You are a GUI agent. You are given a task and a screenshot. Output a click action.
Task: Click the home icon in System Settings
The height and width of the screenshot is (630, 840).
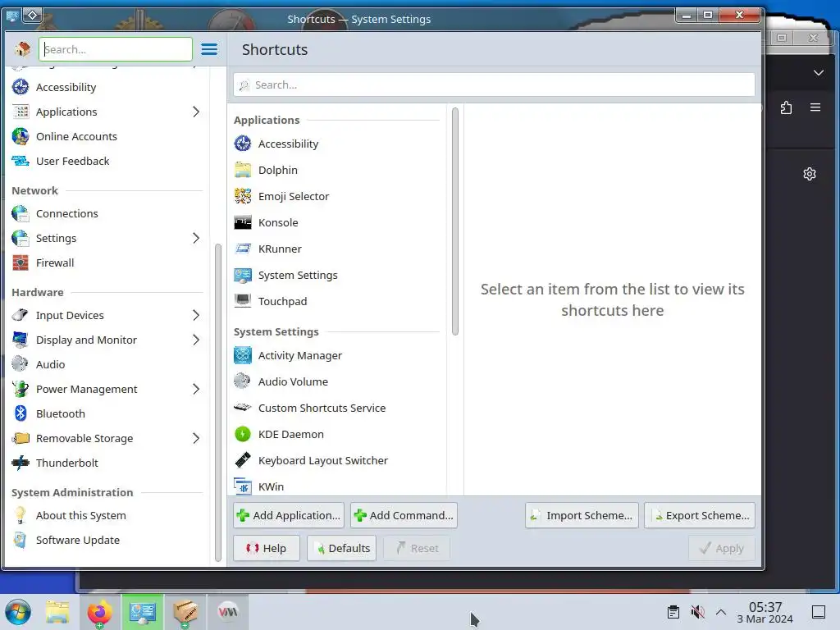[x=22, y=49]
